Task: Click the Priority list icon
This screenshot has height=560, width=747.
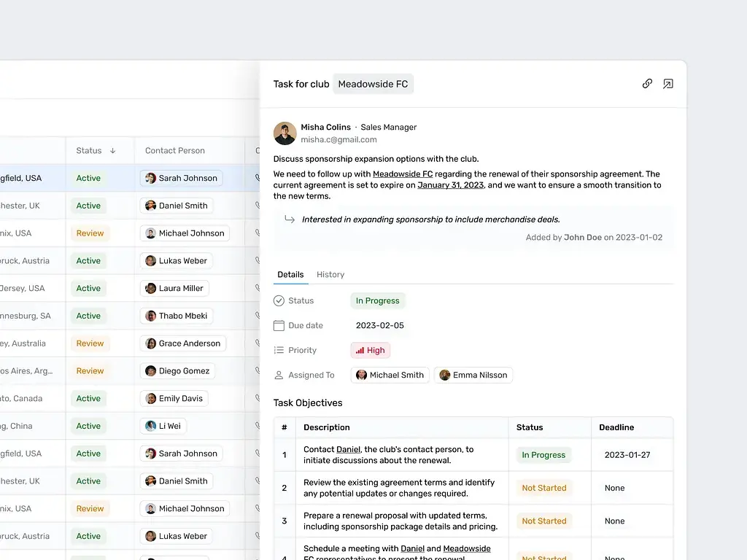Action: [x=279, y=351]
